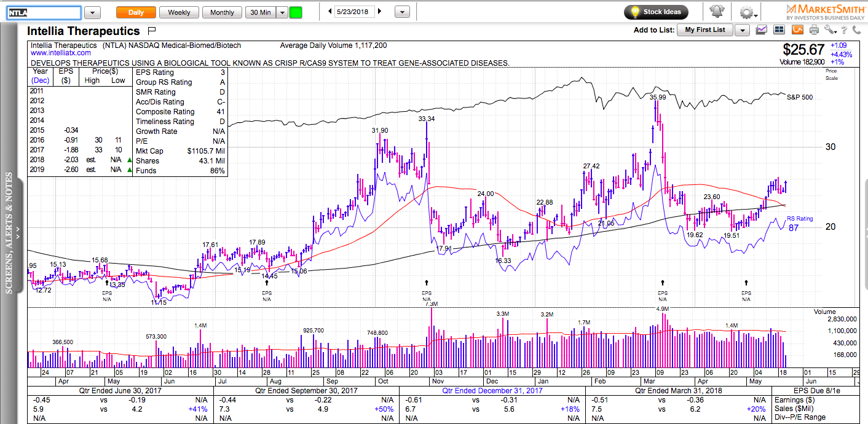Open alerts with the bell icon
The width and height of the screenshot is (868, 424).
(x=717, y=12)
